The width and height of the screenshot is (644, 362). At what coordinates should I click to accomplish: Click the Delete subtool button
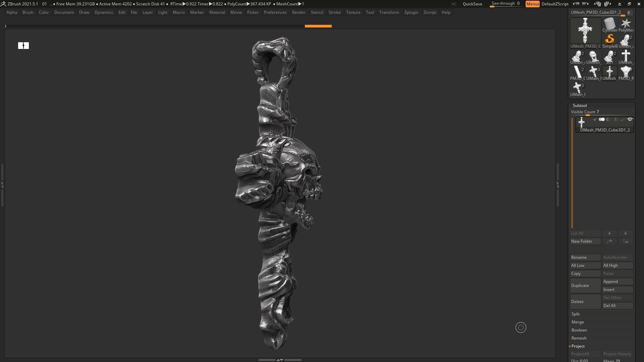[585, 302]
